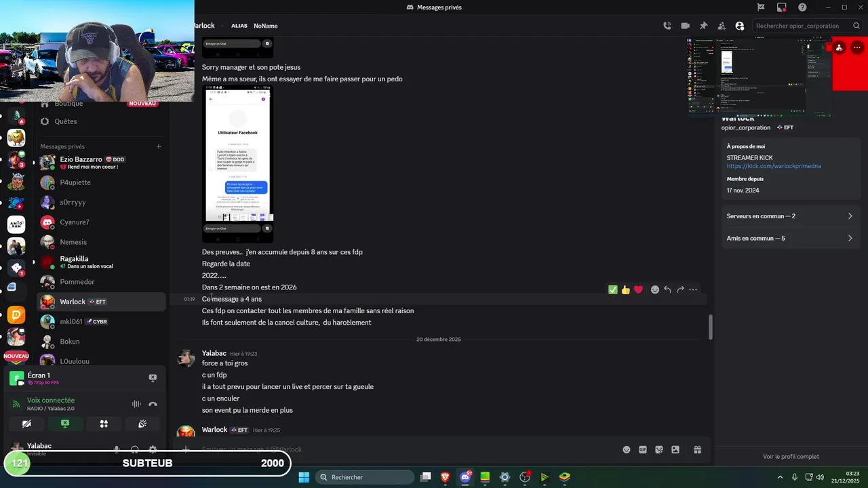Open the image app icon in message bar
This screenshot has height=488, width=868.
point(675,449)
